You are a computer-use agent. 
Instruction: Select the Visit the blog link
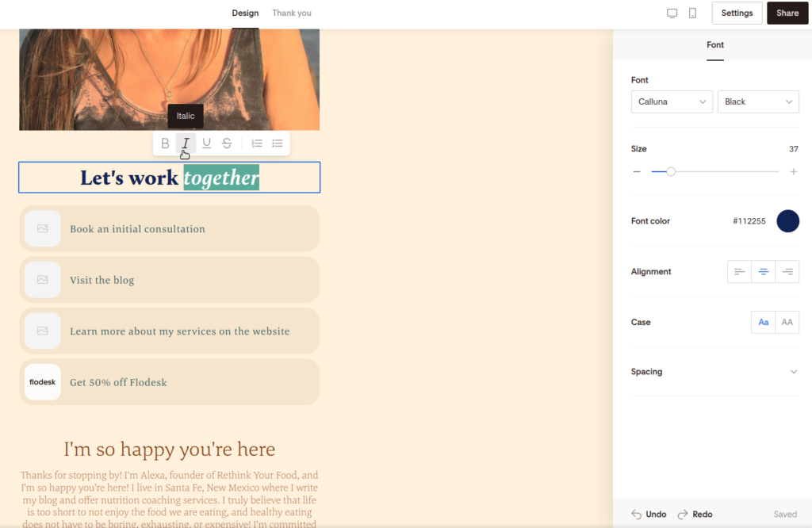[x=170, y=280]
